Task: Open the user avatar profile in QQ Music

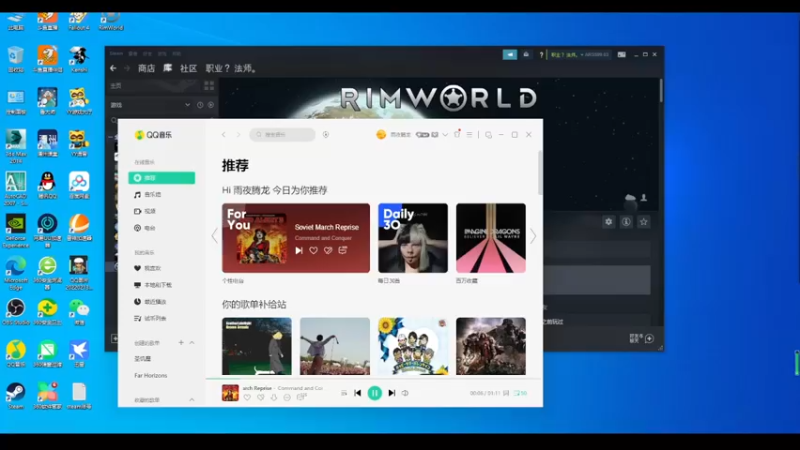Action: 381,135
